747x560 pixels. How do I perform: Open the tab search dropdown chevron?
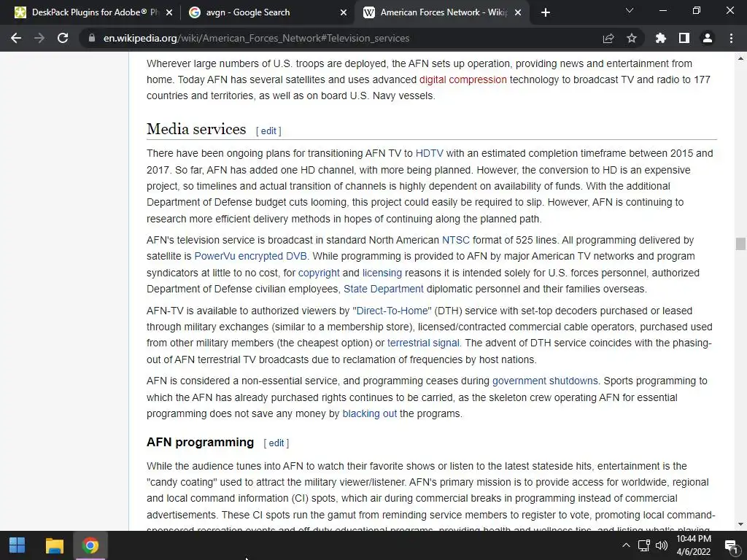point(630,10)
